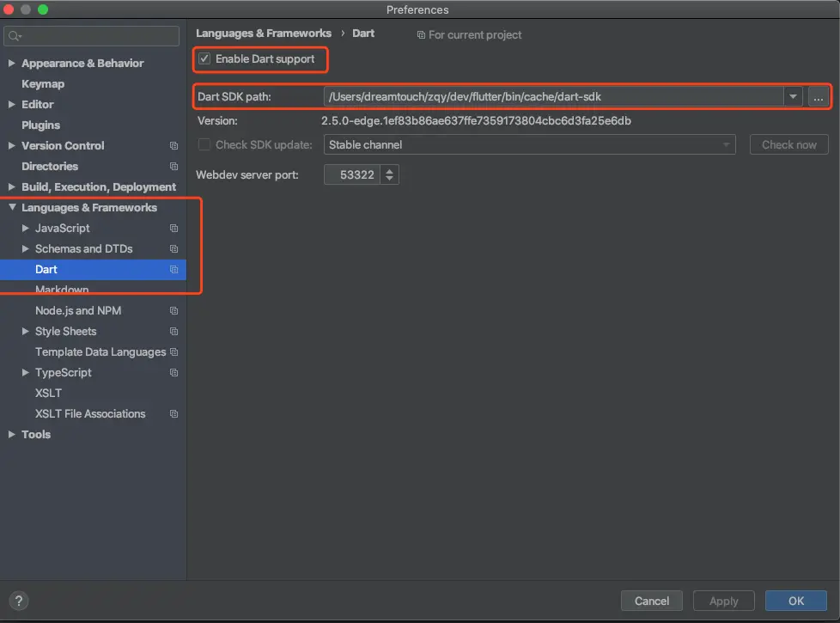Click project-level icon beside Version Control
This screenshot has width=840, height=623.
click(x=173, y=146)
